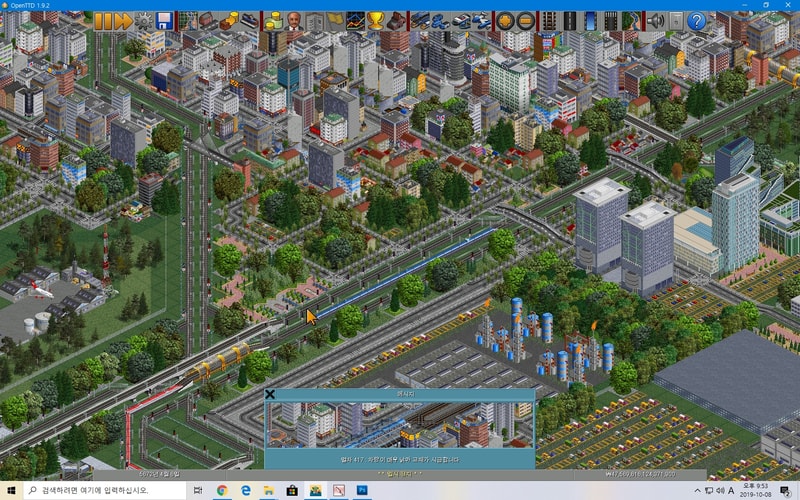Close the news message popup

tap(270, 394)
